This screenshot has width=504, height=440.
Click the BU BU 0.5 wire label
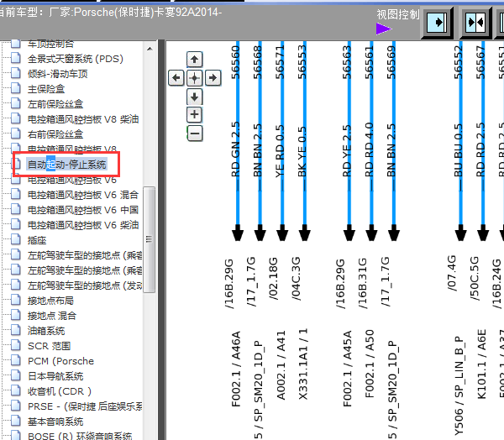(x=459, y=150)
